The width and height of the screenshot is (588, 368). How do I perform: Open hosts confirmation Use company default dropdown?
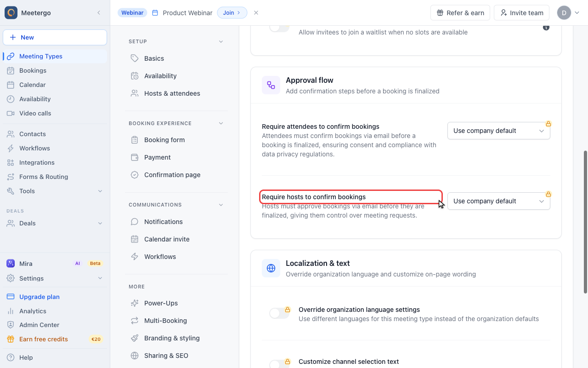(499, 201)
